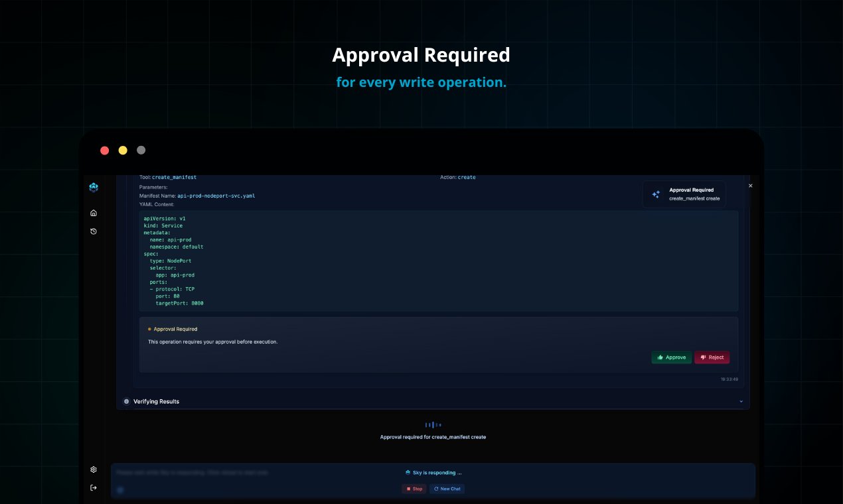Open settings gear in the sidebar

[x=94, y=470]
